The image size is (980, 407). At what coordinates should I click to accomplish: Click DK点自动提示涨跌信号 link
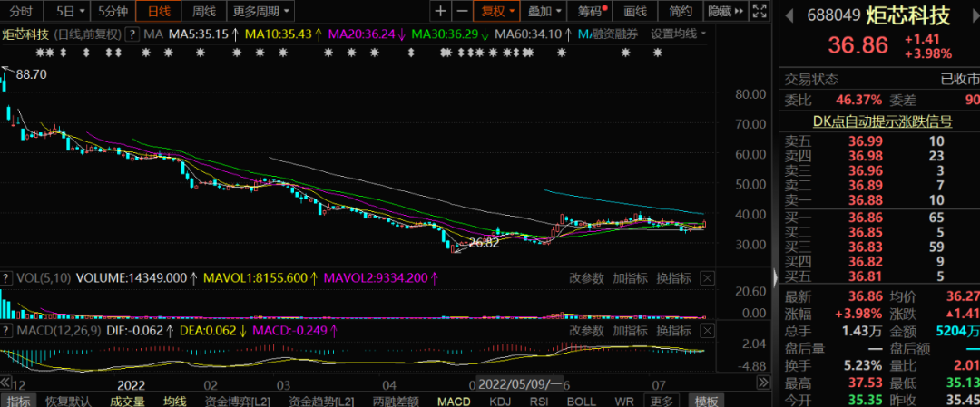tap(882, 121)
